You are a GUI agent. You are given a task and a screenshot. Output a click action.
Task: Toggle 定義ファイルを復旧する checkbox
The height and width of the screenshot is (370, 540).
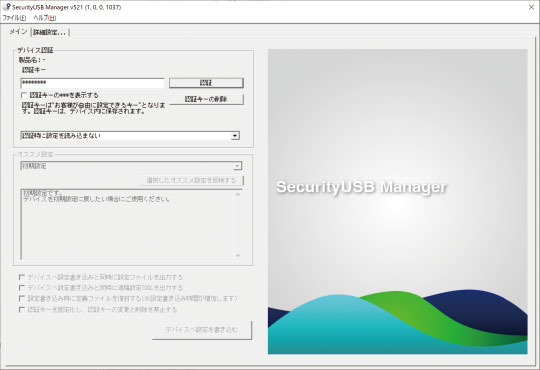pyautogui.click(x=22, y=298)
